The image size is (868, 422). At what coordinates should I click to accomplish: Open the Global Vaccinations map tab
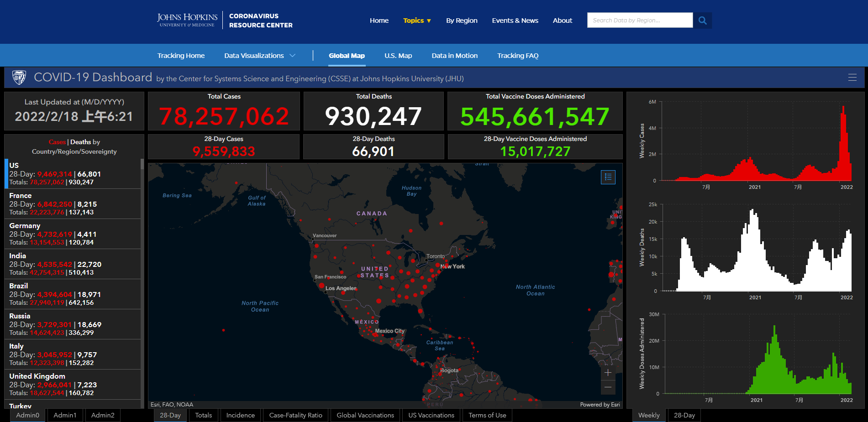tap(365, 415)
